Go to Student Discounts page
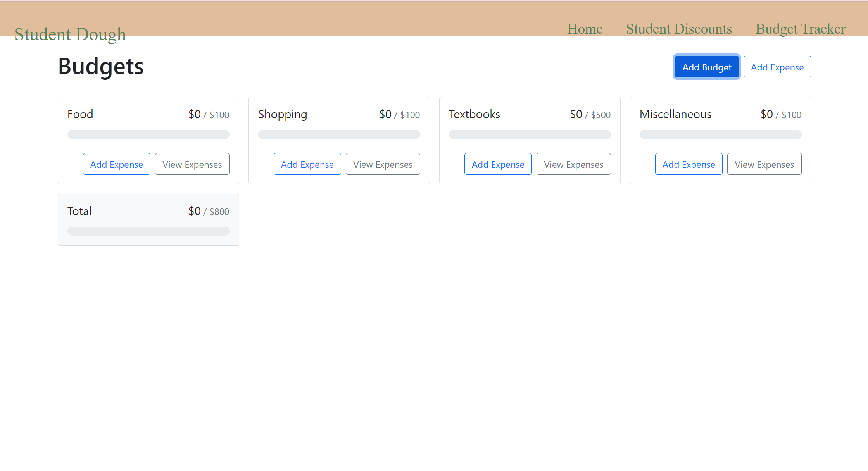The image size is (868, 471). click(679, 29)
